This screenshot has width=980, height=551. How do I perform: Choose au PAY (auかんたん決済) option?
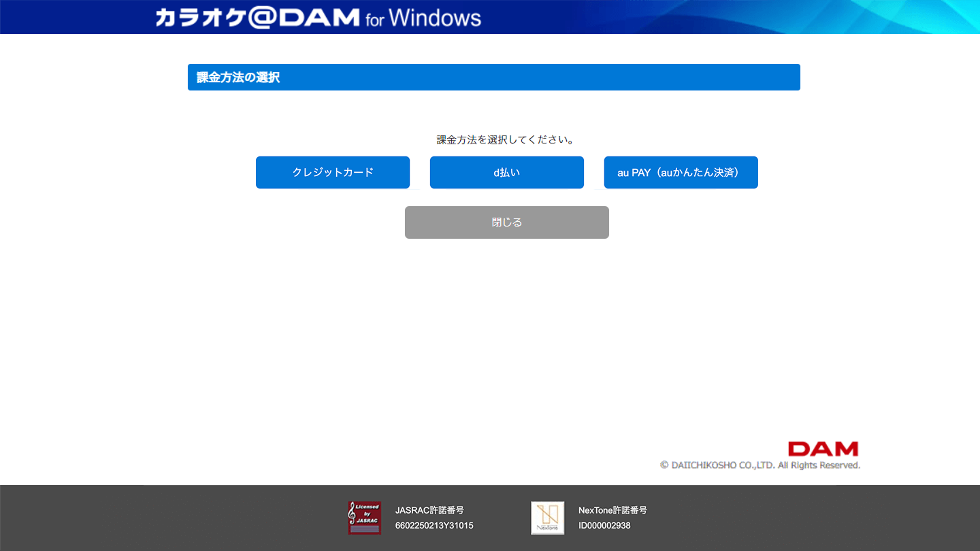pos(681,172)
